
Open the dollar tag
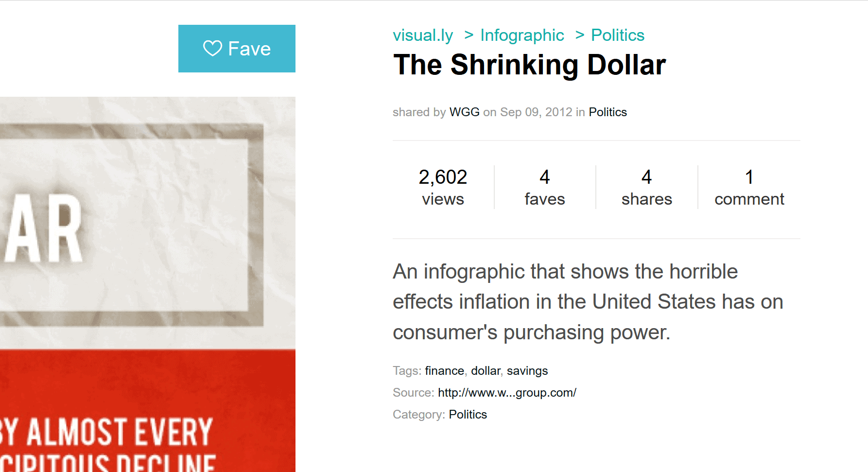coord(485,371)
